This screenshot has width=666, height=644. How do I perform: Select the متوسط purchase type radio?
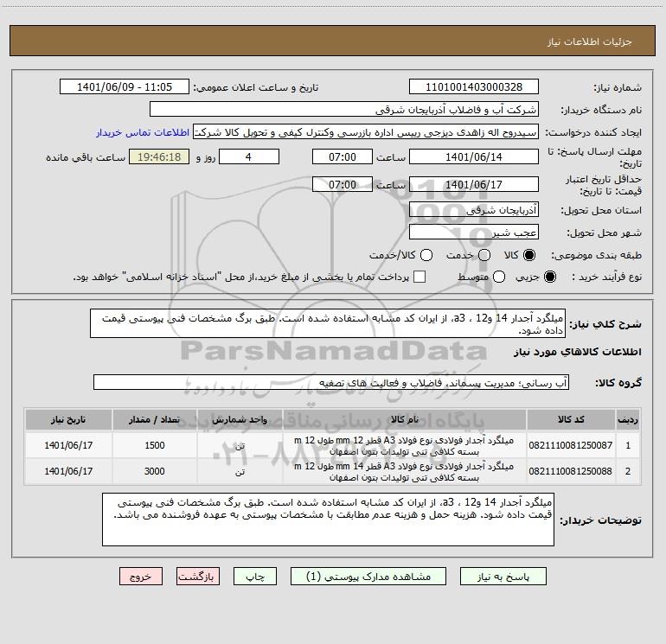[x=499, y=277]
